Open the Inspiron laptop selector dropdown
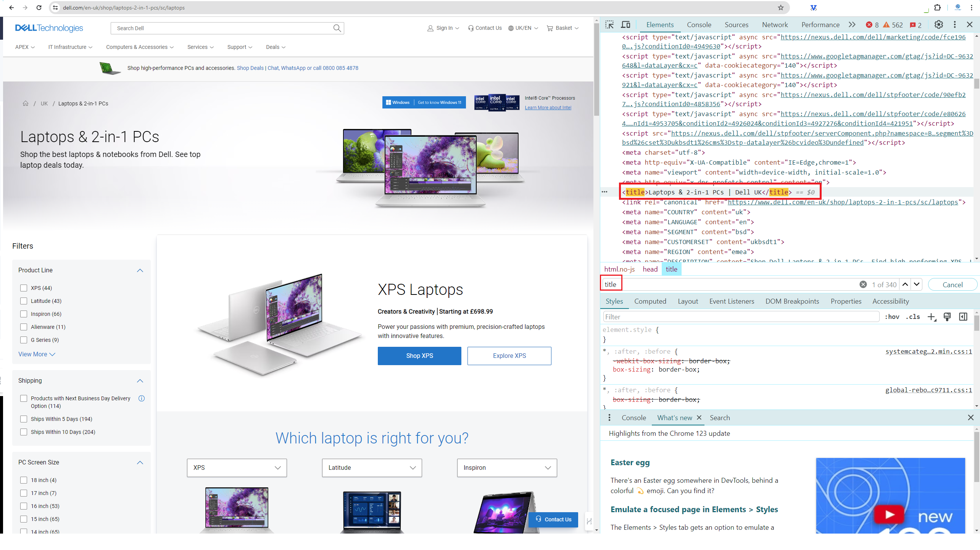Viewport: 980px width, 550px height. tap(507, 468)
